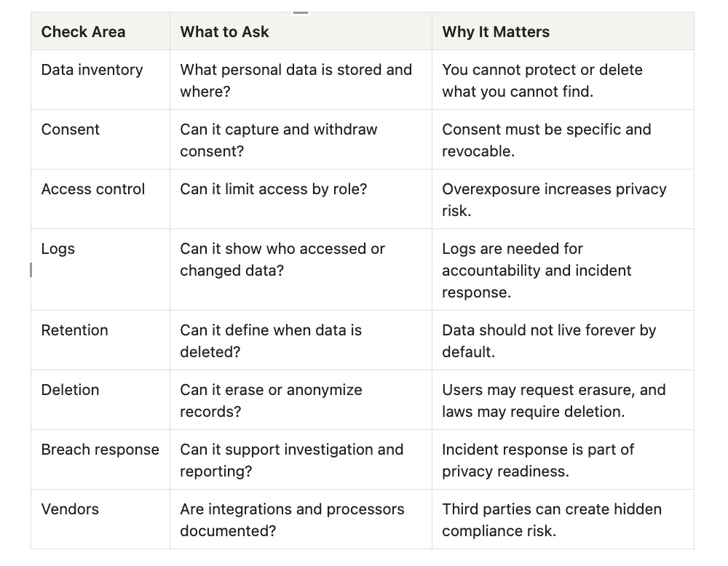Click the Logs cell in the Check Area column
728x566 pixels.
(x=100, y=270)
